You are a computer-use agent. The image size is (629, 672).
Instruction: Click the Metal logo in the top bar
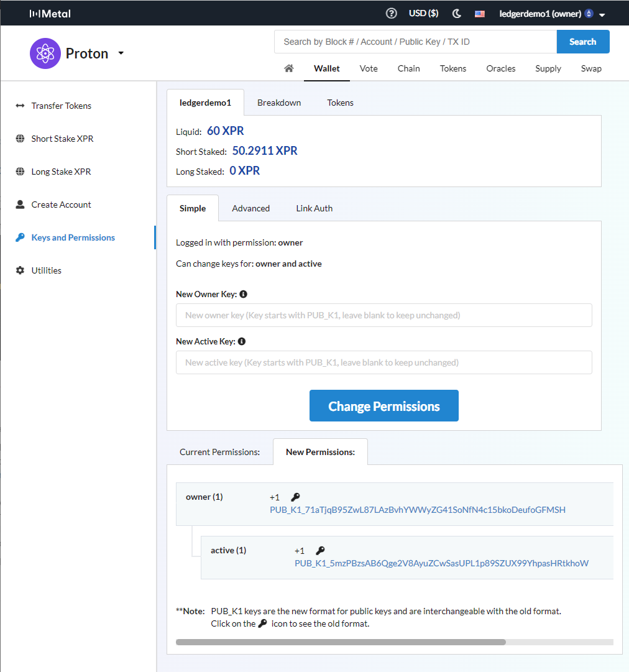[50, 12]
